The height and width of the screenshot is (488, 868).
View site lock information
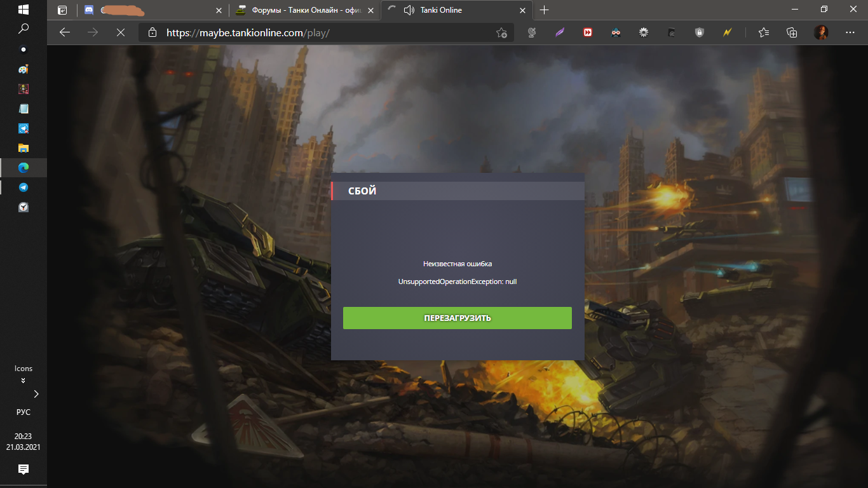pos(152,32)
